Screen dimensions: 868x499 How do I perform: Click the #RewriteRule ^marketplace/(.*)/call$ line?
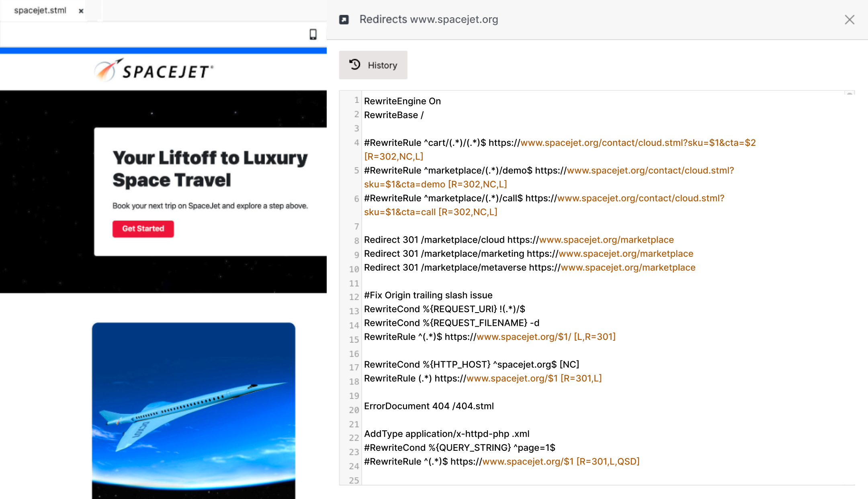click(x=544, y=205)
